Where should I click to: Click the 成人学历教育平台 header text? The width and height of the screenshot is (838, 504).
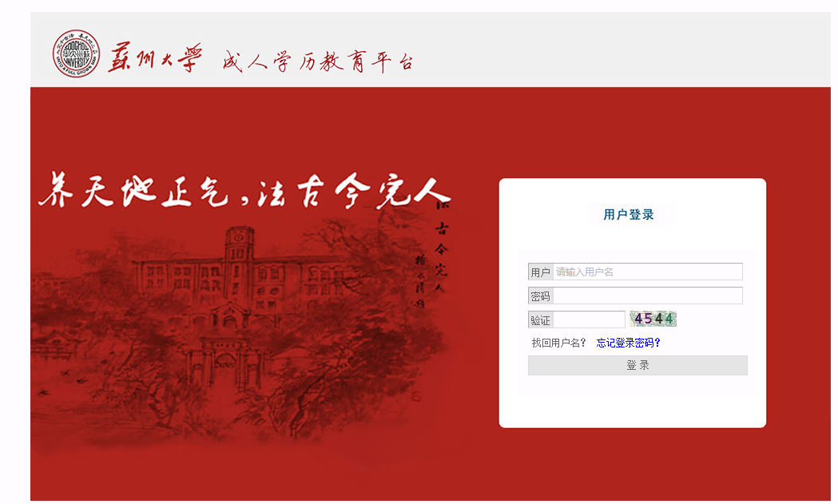pyautogui.click(x=319, y=62)
